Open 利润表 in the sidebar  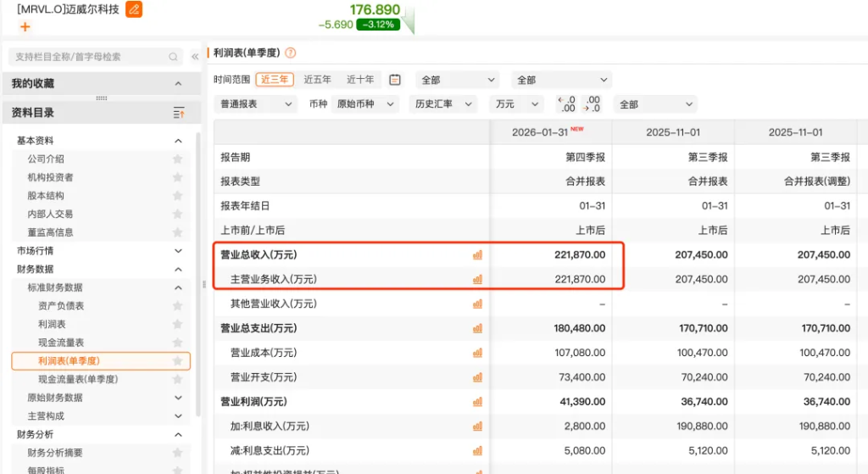52,324
